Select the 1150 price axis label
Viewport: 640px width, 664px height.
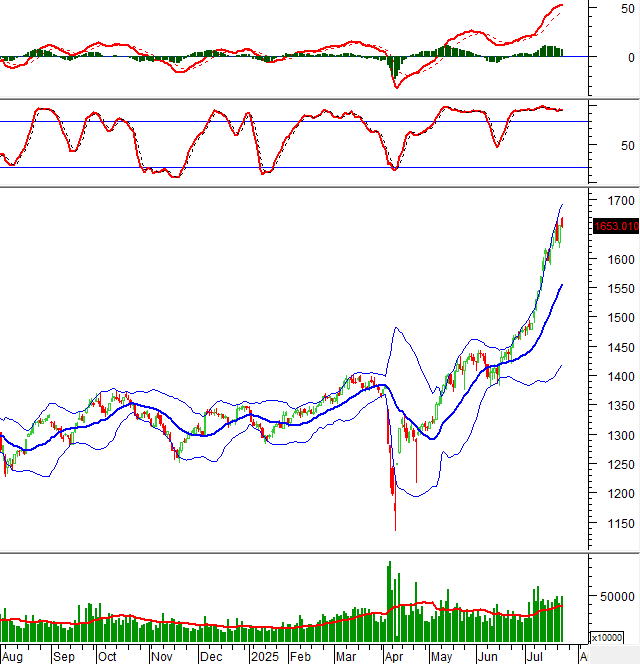click(x=621, y=523)
